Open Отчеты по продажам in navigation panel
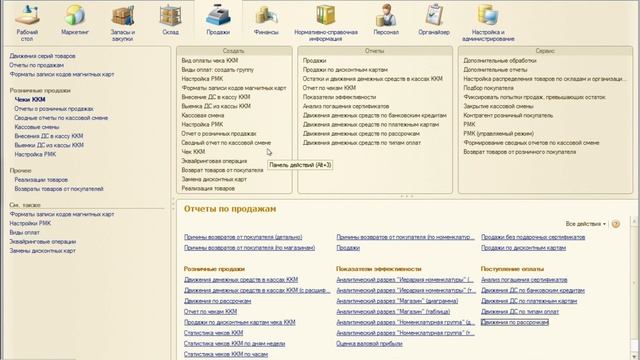 coord(37,65)
